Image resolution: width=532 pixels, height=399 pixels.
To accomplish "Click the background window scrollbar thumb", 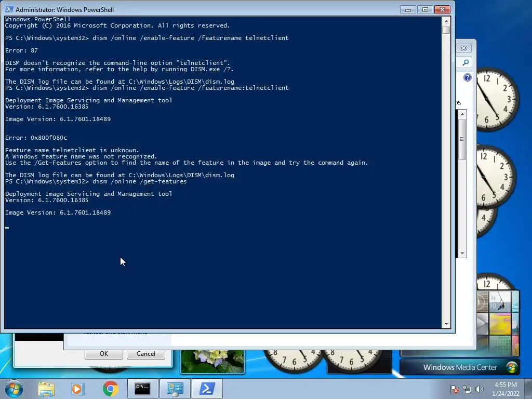I will tap(462, 139).
